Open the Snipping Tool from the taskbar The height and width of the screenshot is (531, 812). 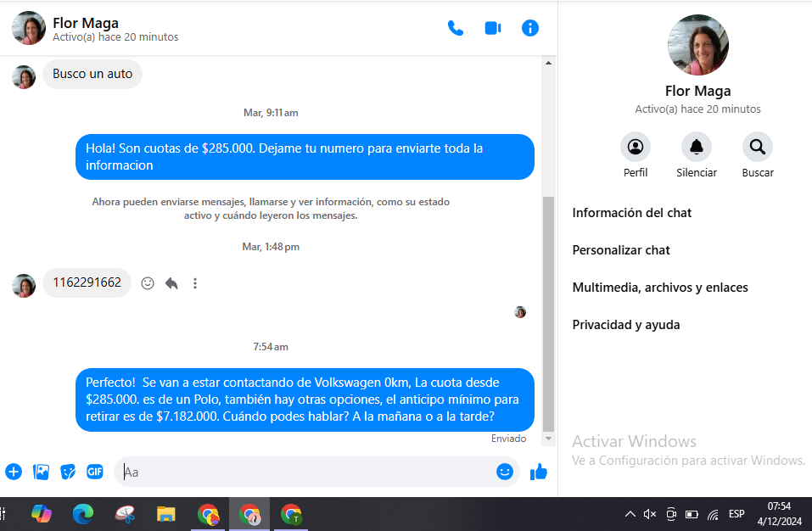click(x=125, y=514)
